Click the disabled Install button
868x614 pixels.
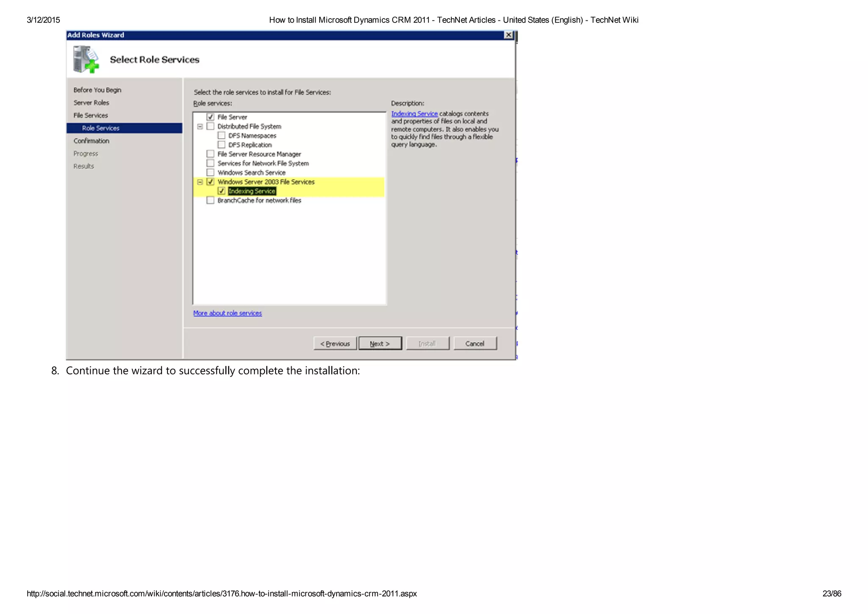click(427, 343)
